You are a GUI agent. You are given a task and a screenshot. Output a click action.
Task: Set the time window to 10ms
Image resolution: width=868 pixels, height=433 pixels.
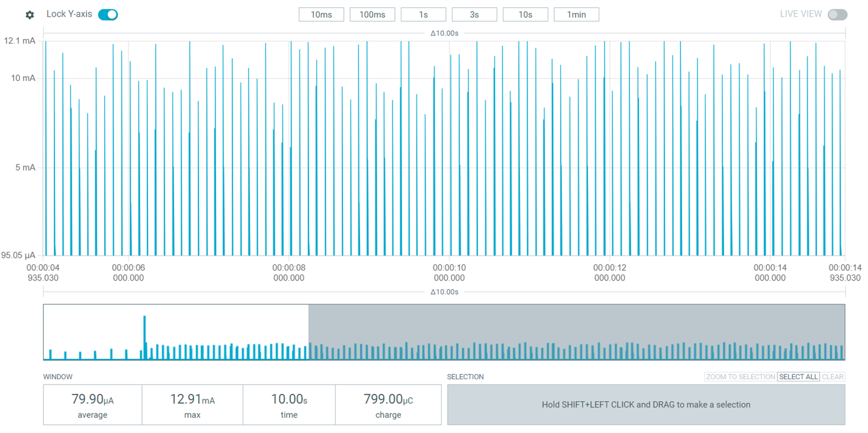point(321,14)
